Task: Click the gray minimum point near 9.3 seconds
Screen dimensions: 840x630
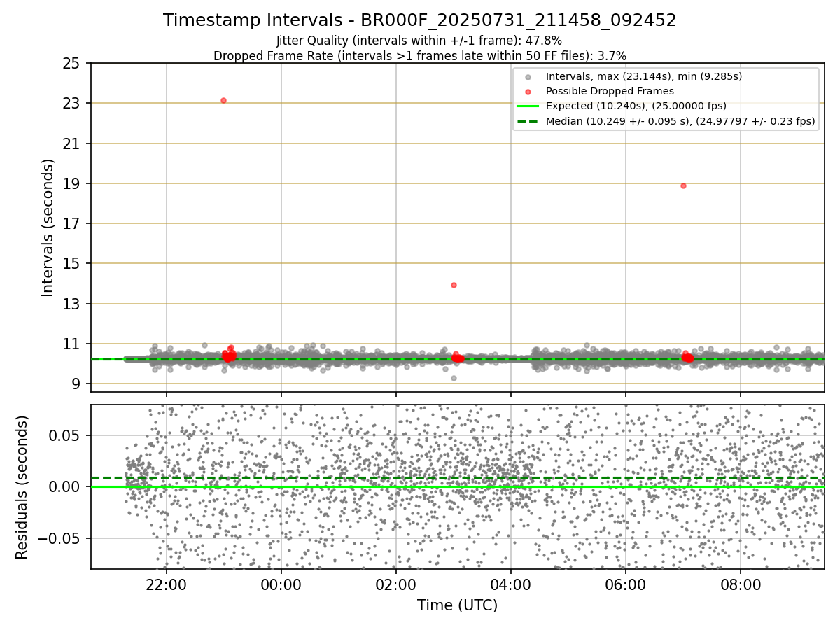Action: click(x=454, y=378)
